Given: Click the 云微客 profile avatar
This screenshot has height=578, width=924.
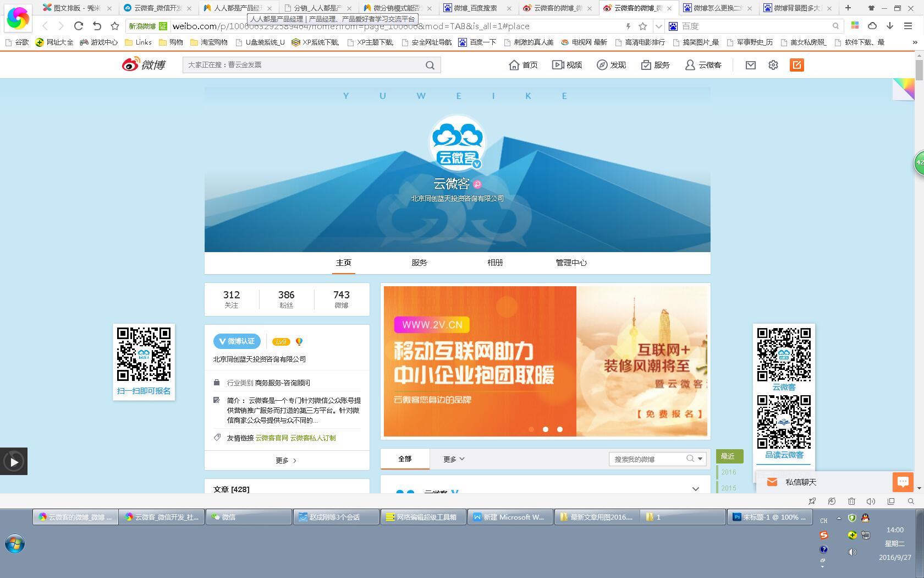Looking at the screenshot, I should [457, 143].
